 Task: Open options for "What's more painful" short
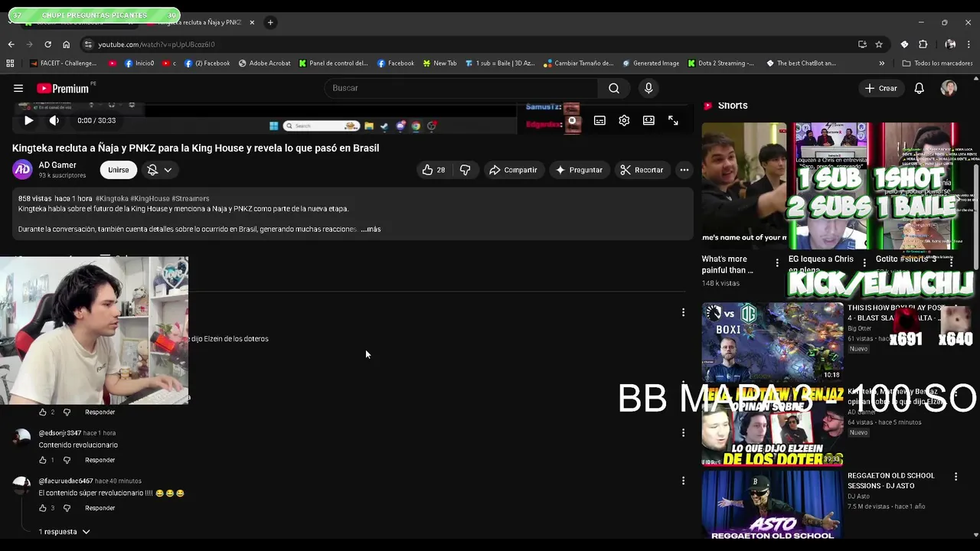coord(777,263)
